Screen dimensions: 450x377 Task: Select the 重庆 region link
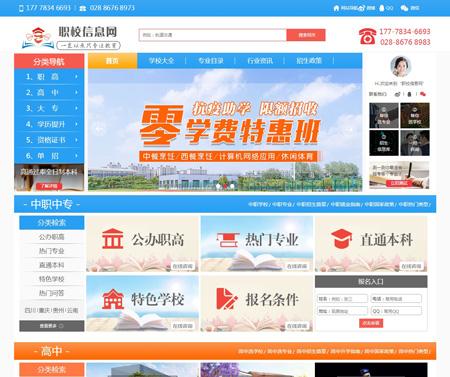(x=44, y=310)
